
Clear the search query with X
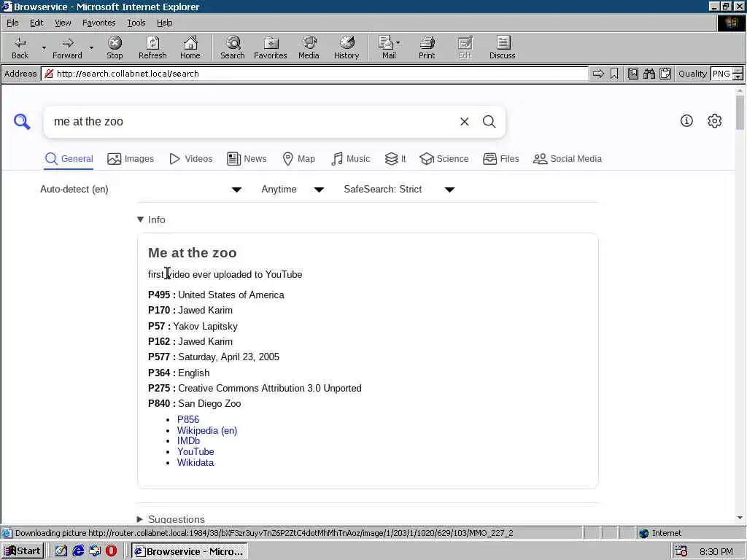pyautogui.click(x=465, y=122)
